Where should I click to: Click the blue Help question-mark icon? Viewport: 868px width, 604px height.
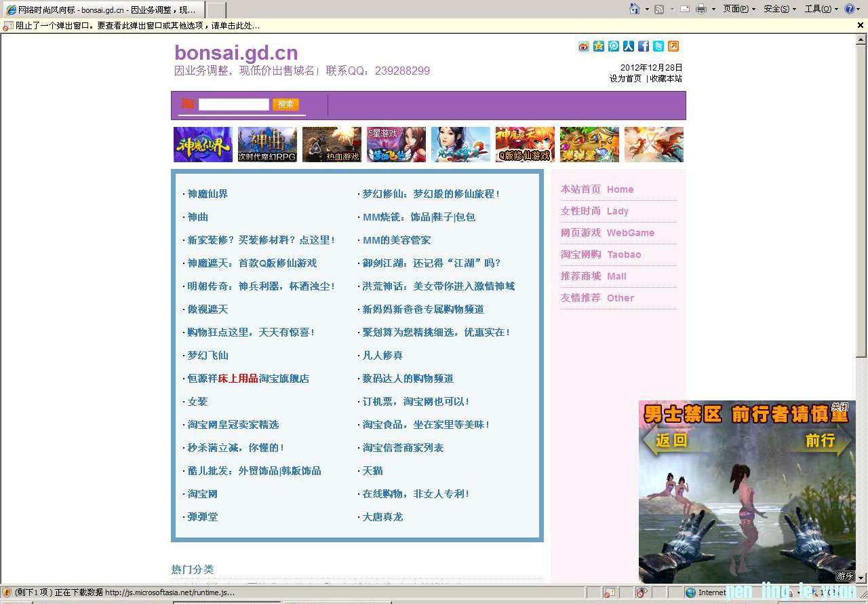point(849,9)
